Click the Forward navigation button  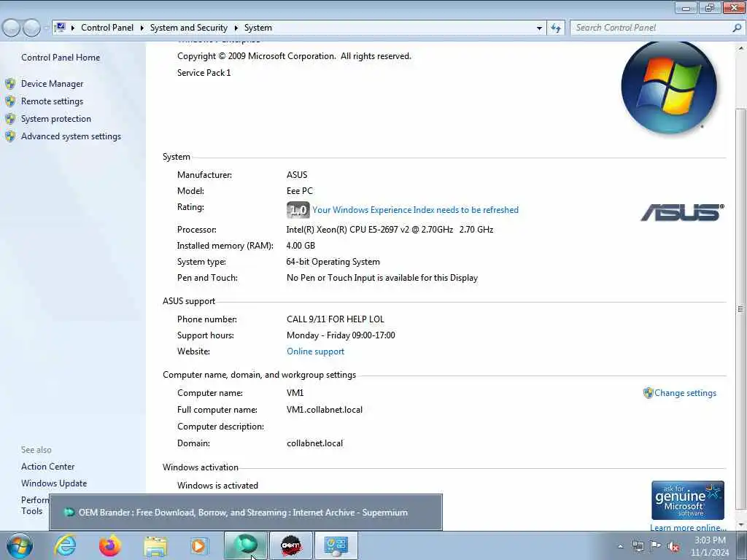tap(31, 28)
